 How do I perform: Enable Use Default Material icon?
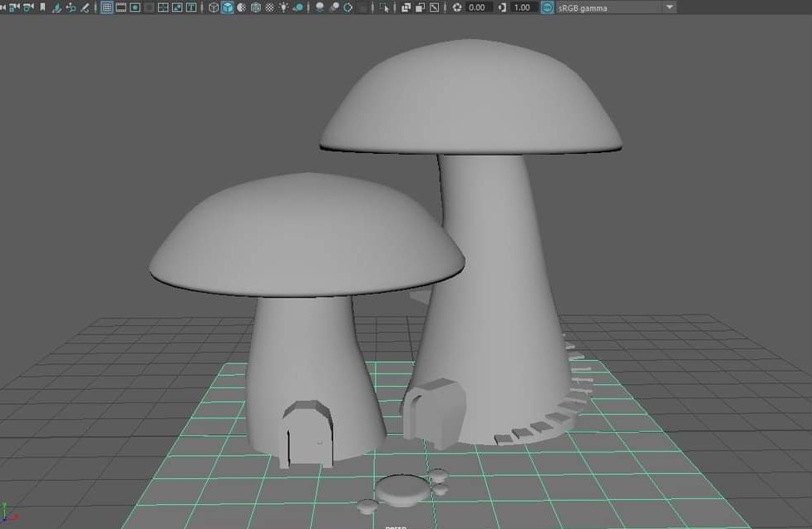[x=241, y=7]
